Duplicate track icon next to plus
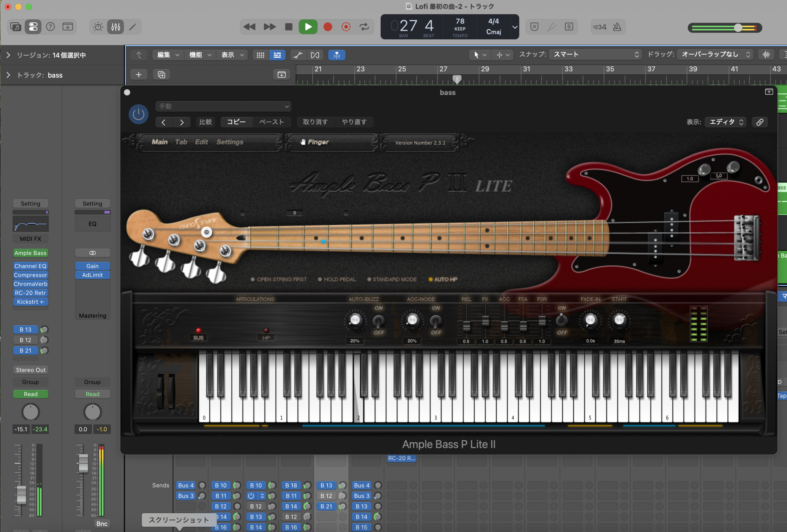Image resolution: width=787 pixels, height=532 pixels. point(161,74)
